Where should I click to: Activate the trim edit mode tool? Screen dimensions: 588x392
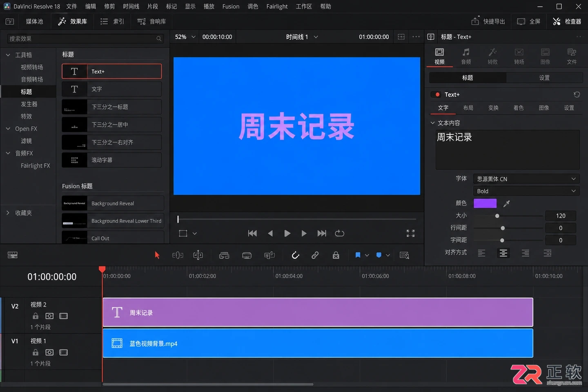click(178, 255)
